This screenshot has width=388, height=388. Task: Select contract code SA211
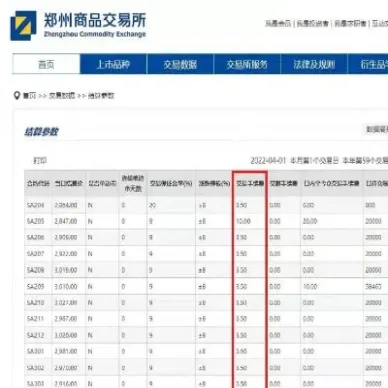[x=35, y=319]
